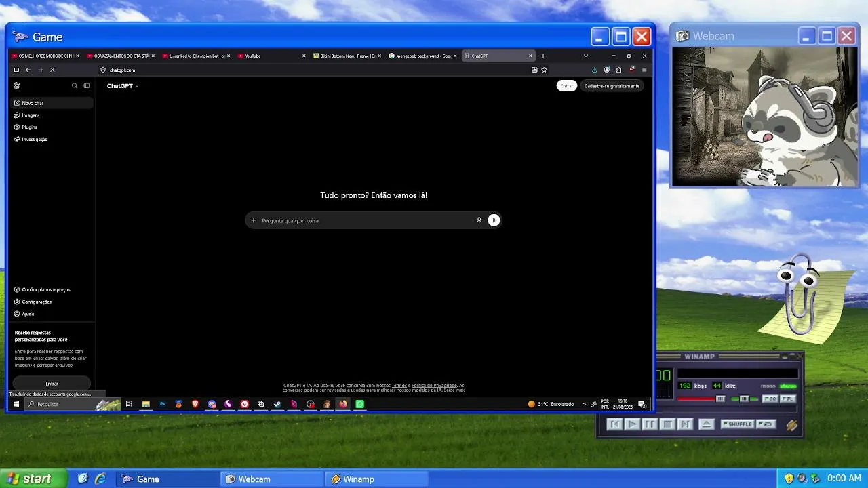Click Winamp play button
The image size is (868, 488).
click(632, 424)
